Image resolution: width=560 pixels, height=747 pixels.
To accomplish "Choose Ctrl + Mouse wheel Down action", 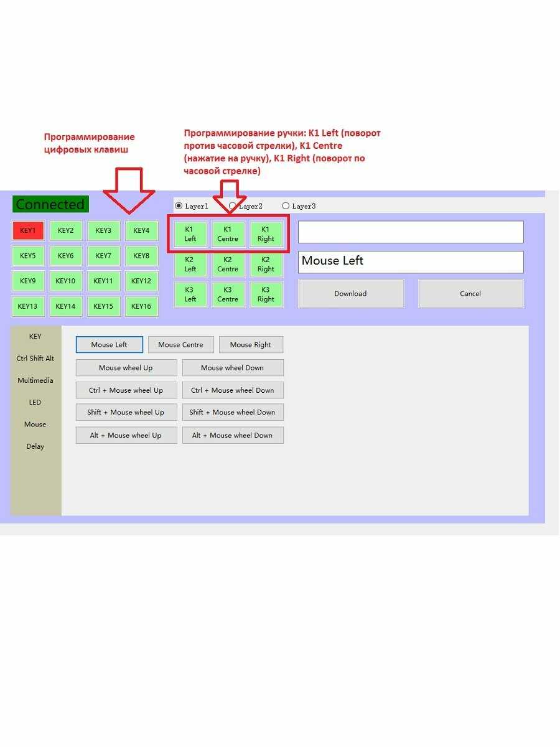I will pyautogui.click(x=233, y=390).
